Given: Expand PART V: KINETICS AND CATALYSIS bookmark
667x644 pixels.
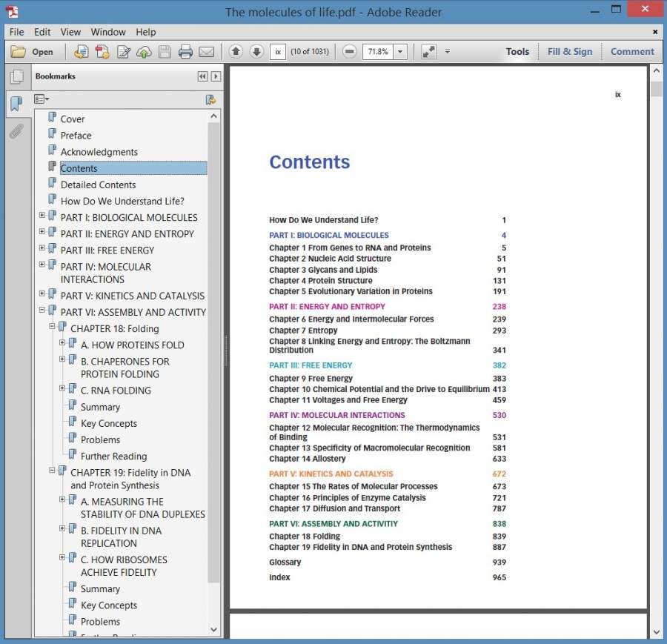Looking at the screenshot, I should coord(42,293).
